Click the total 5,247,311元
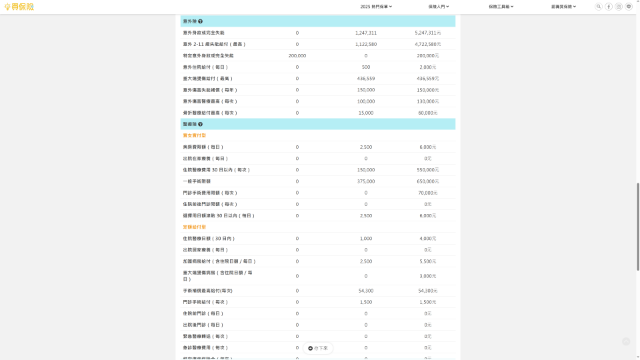 pos(428,33)
